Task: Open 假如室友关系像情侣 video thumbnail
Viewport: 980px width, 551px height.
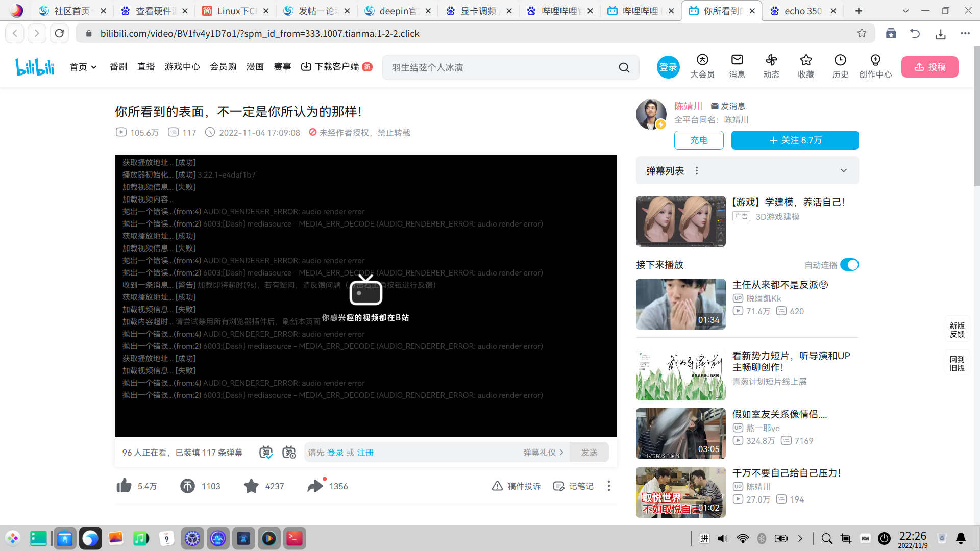Action: (680, 433)
